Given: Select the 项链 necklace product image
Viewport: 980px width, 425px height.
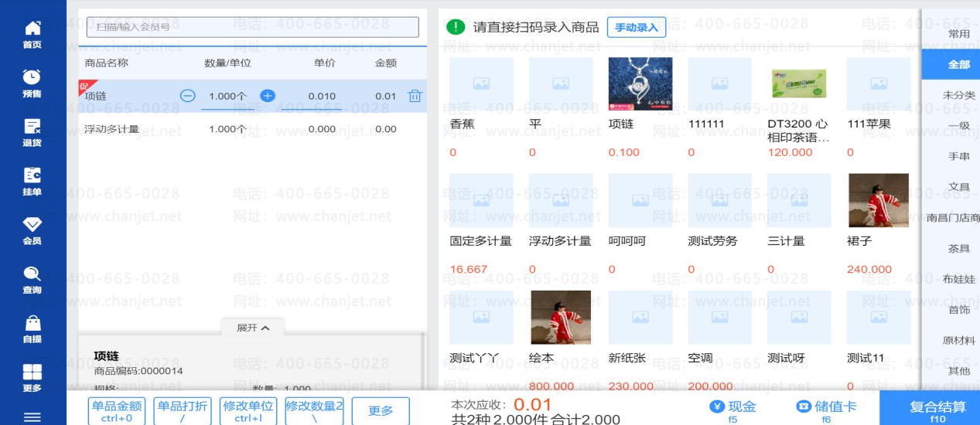Looking at the screenshot, I should click(640, 83).
